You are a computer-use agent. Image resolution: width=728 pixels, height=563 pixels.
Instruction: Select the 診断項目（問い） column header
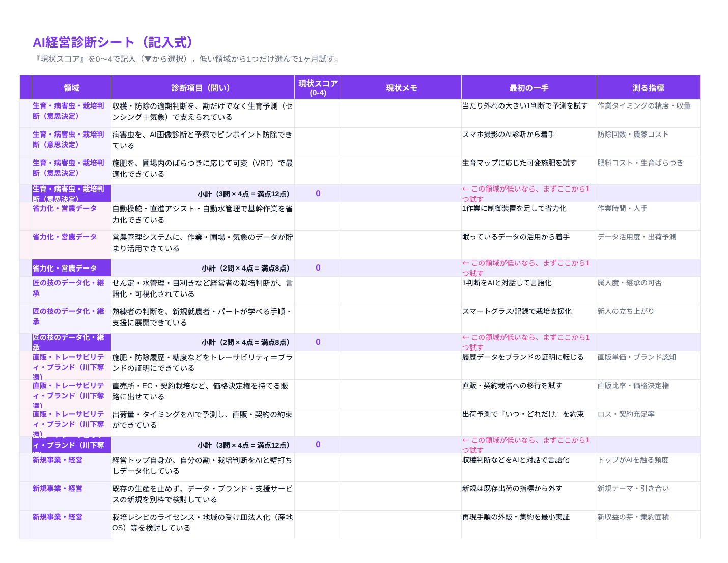pyautogui.click(x=203, y=88)
